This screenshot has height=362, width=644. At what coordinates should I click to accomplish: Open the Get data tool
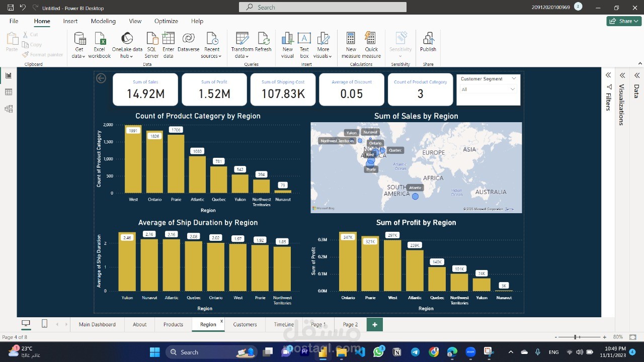[79, 44]
